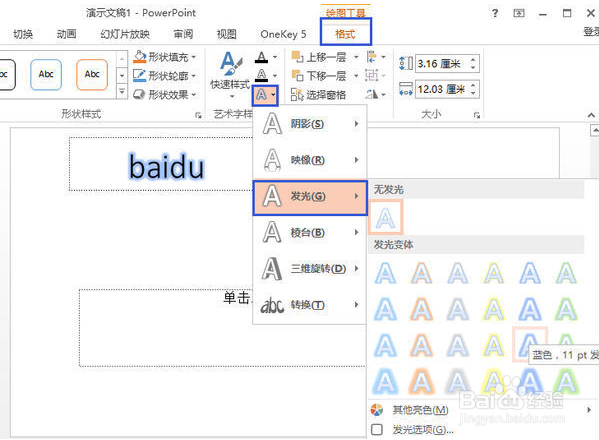
Task: Select the orange outlined Abc shape style
Action: pyautogui.click(x=92, y=74)
